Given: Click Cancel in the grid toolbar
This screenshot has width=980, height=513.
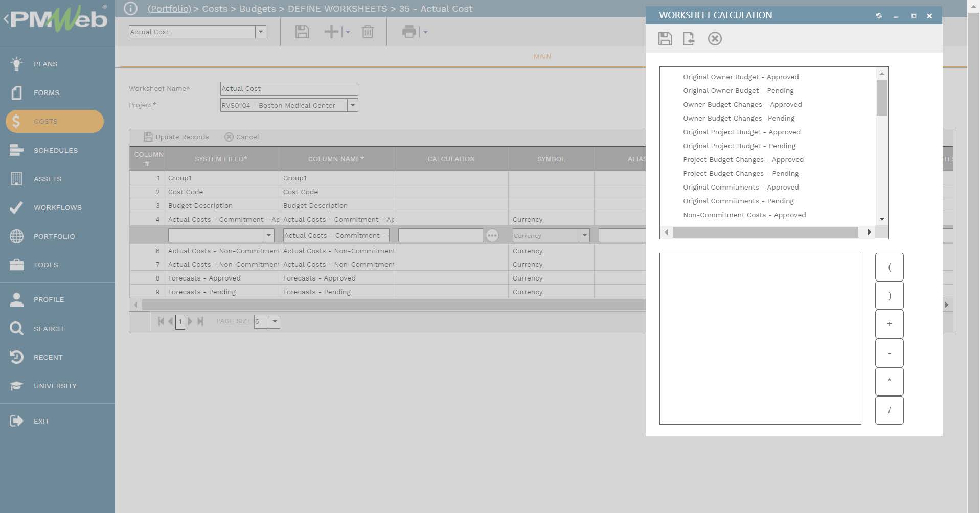Looking at the screenshot, I should click(242, 137).
